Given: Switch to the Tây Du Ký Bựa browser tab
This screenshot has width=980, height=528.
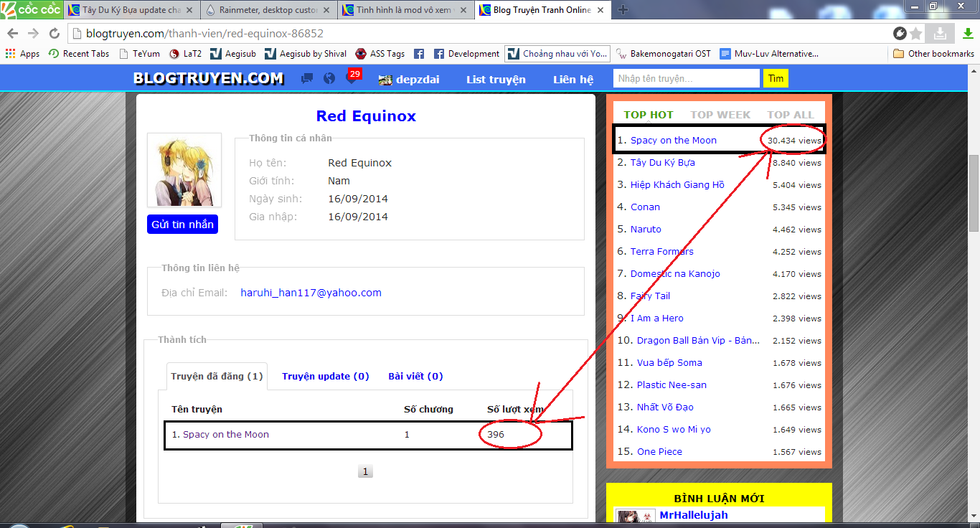Looking at the screenshot, I should (x=131, y=10).
